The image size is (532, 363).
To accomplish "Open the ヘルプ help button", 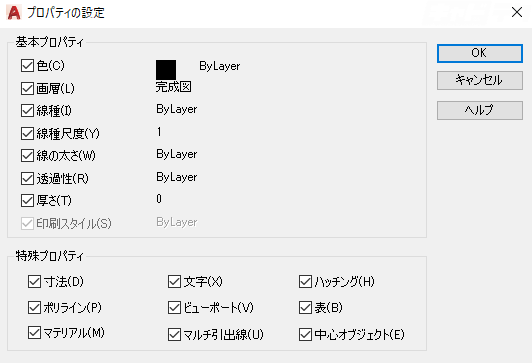I will [480, 110].
